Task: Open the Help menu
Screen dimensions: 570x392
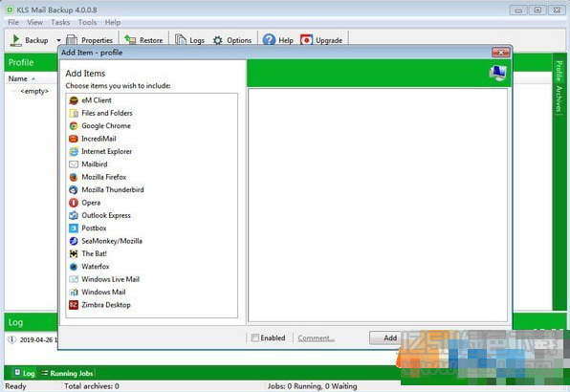Action: pos(113,23)
